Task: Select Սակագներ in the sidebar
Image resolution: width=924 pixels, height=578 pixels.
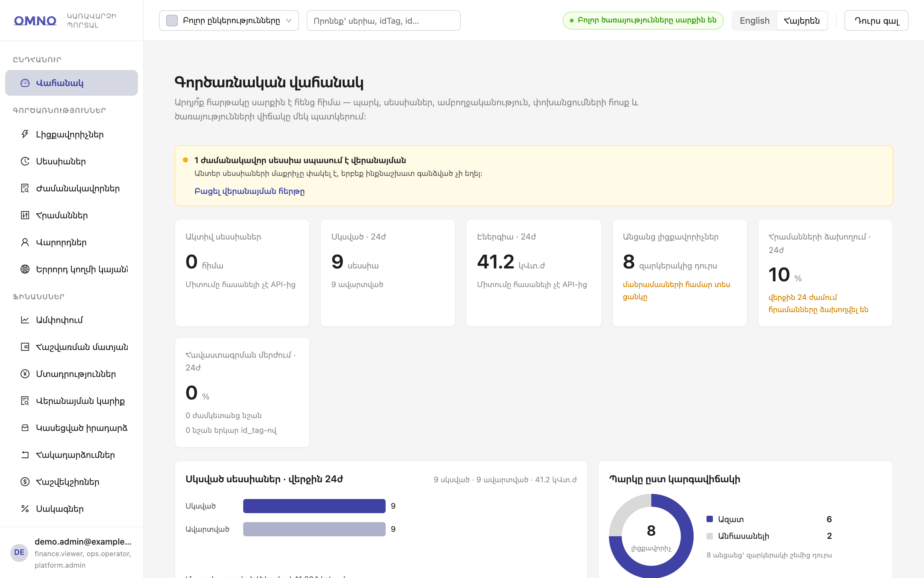Action: point(72,509)
